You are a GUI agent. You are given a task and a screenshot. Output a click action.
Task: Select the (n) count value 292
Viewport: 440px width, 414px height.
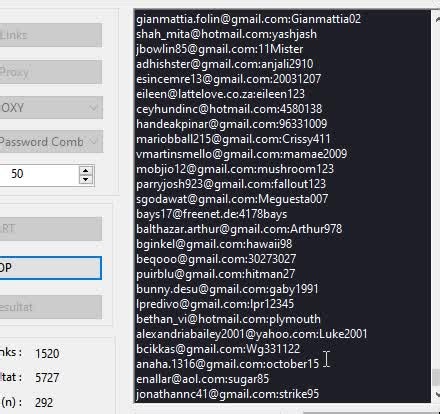tap(44, 402)
